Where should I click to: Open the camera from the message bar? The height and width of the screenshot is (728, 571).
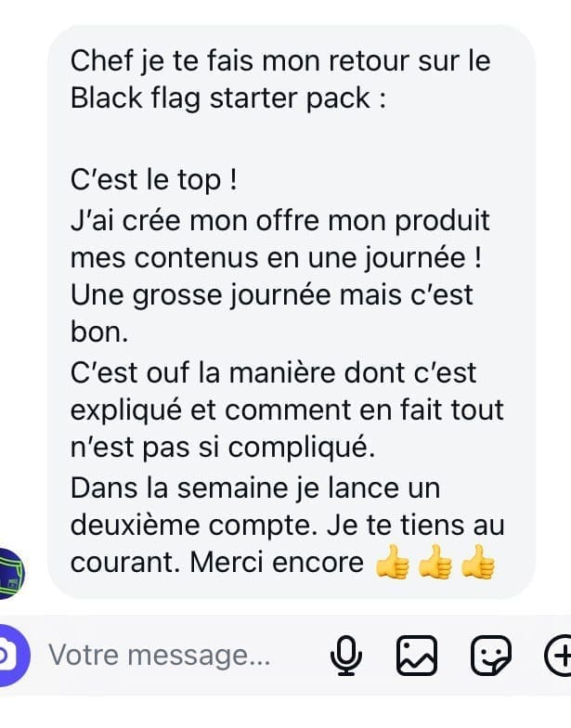click(x=9, y=656)
